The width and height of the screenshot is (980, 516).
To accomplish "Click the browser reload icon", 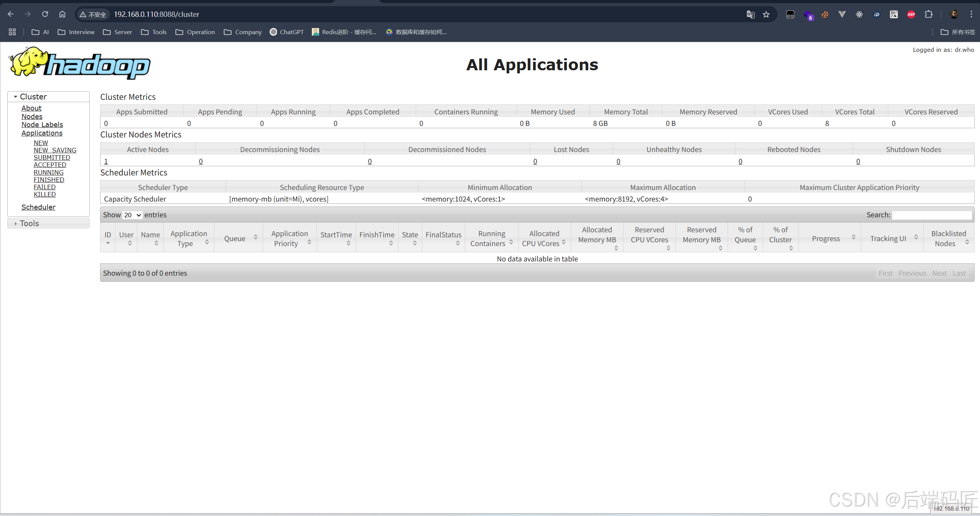I will 45,14.
